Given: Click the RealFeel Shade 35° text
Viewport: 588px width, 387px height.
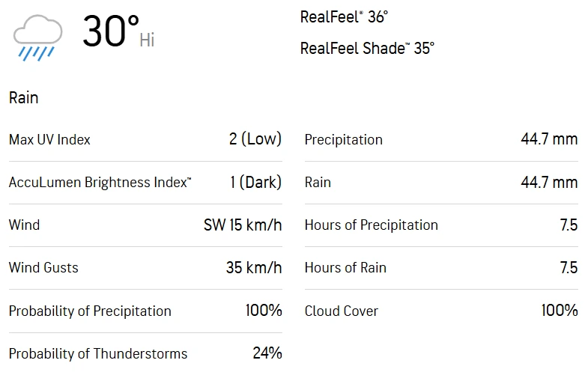Looking at the screenshot, I should (367, 49).
